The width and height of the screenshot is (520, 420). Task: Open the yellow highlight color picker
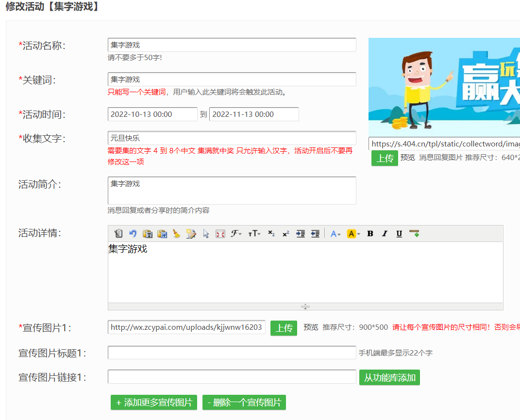click(x=353, y=233)
